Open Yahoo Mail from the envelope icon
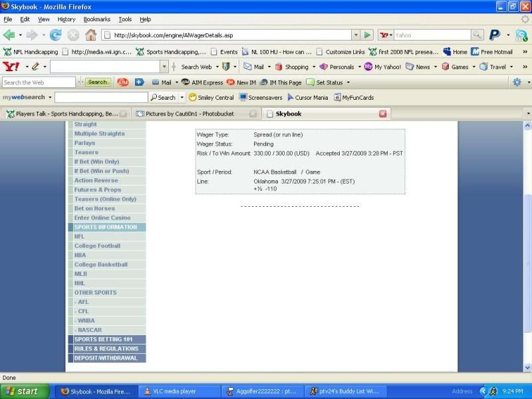Screen dimensions: 532x399 [254, 67]
